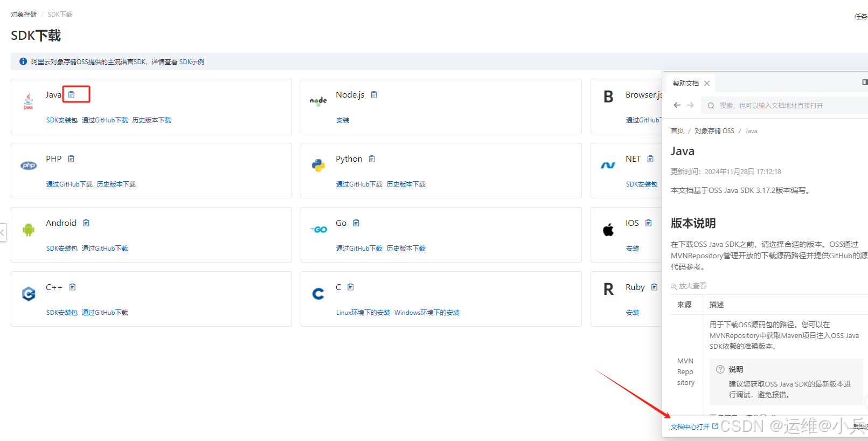Click the C++ logo icon
This screenshot has width=868, height=441.
(29, 294)
